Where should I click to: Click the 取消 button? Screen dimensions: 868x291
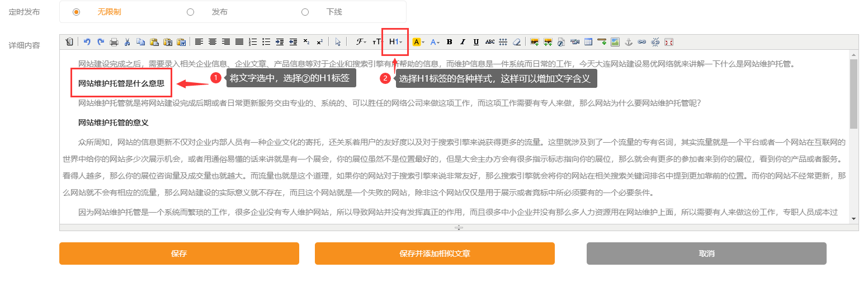(706, 254)
